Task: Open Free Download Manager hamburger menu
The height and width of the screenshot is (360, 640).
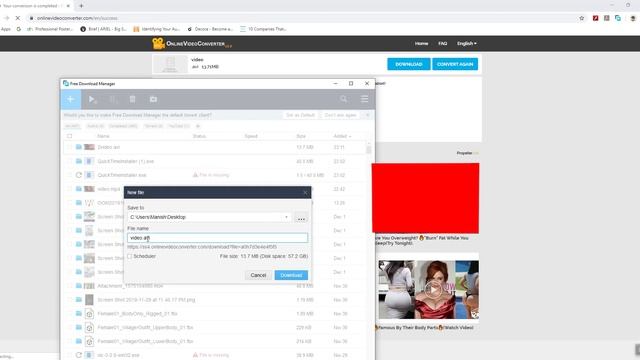Action: [364, 99]
